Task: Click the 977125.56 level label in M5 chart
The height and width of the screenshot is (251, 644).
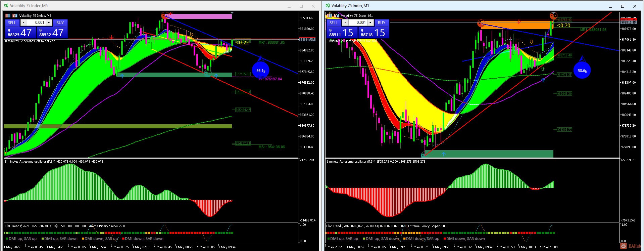Action: pos(243,74)
